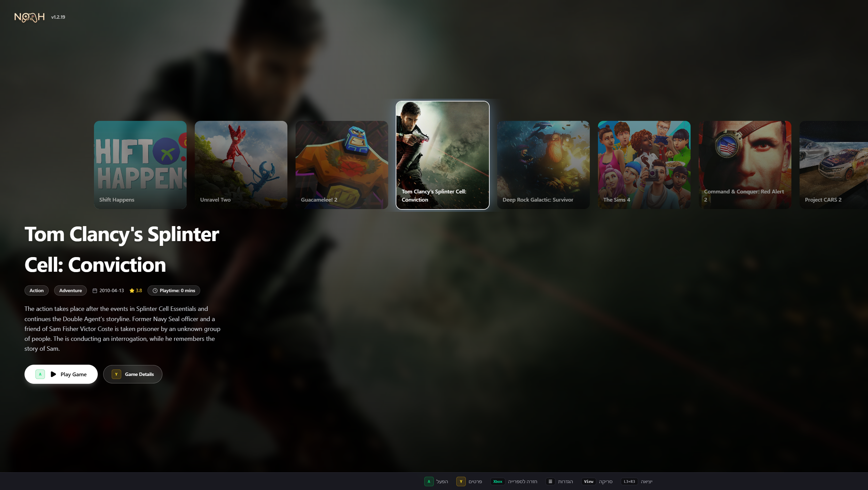868x490 pixels.
Task: Click the Play Game button
Action: pyautogui.click(x=61, y=374)
